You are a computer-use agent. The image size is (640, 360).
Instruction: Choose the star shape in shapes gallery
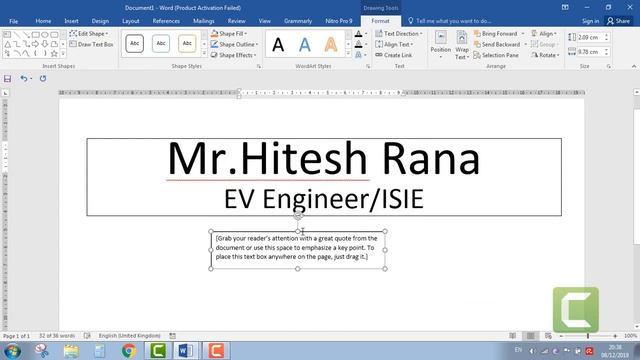click(54, 53)
